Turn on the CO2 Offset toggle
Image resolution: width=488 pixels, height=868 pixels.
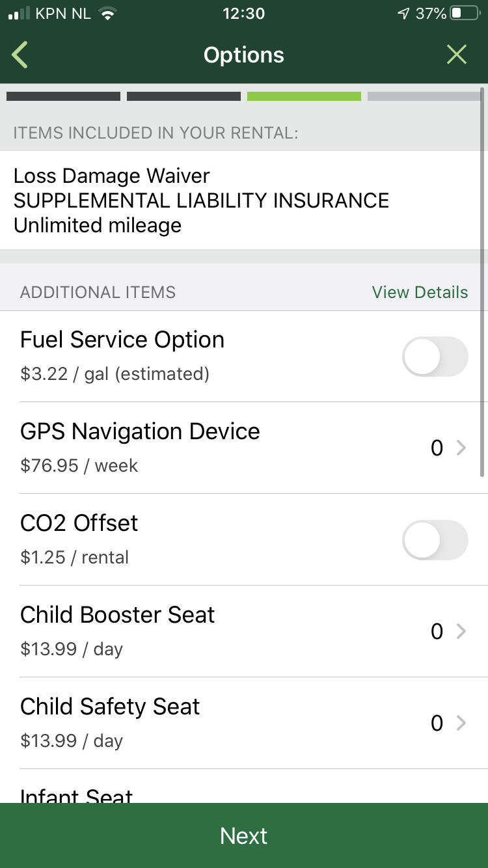[435, 540]
